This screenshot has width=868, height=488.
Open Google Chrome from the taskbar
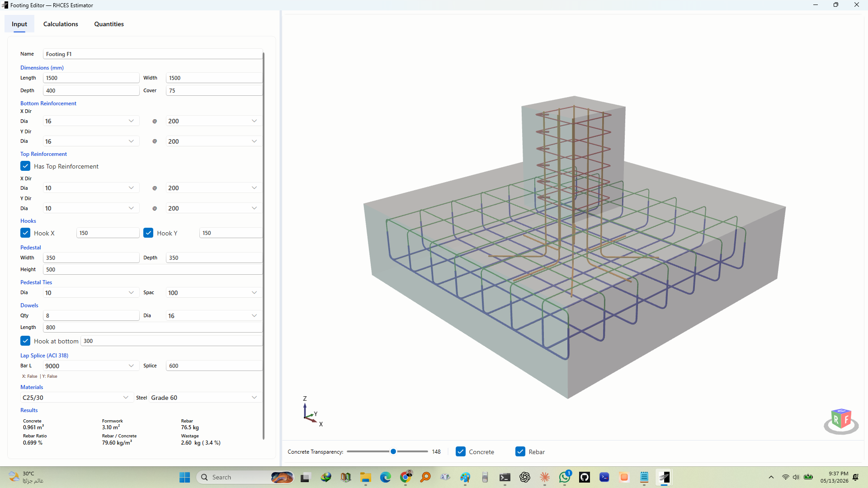click(x=406, y=477)
